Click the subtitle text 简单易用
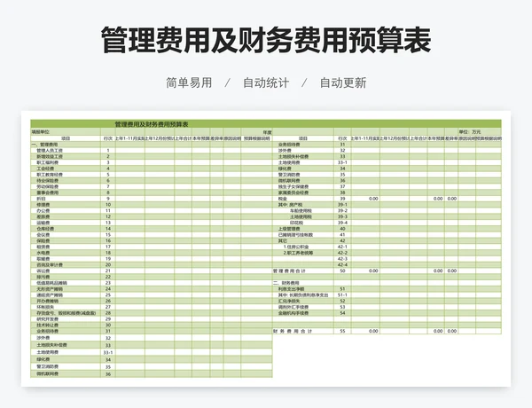Viewport: 532px width, 408px height. [189, 82]
